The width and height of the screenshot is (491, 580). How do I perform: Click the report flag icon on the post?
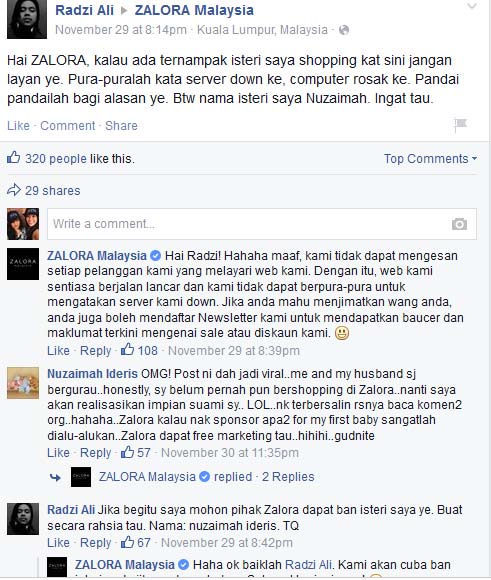coord(460,125)
